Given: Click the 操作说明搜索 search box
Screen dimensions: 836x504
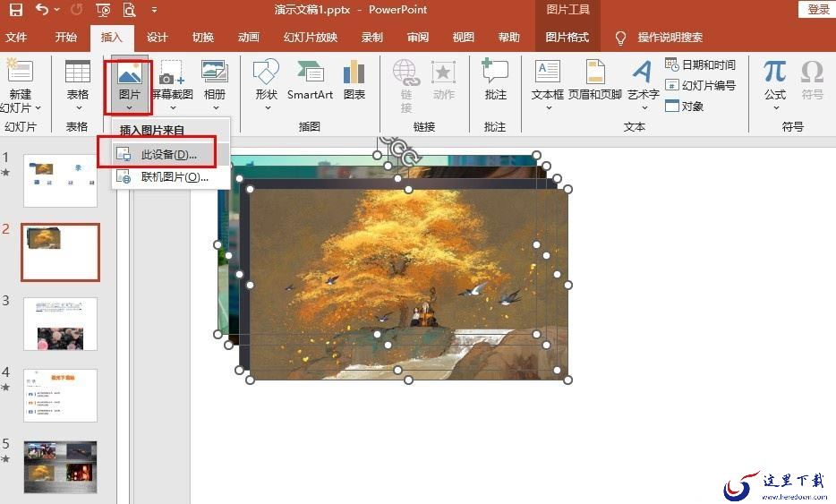Looking at the screenshot, I should click(x=670, y=38).
